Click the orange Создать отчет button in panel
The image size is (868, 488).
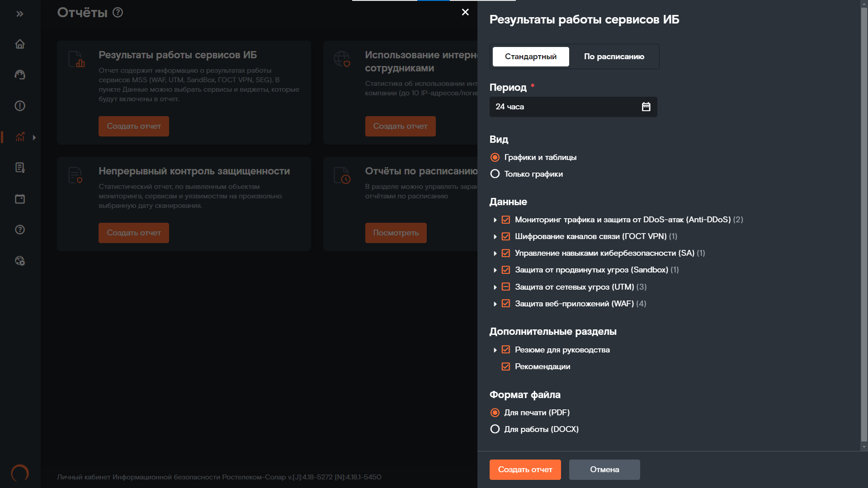point(525,469)
